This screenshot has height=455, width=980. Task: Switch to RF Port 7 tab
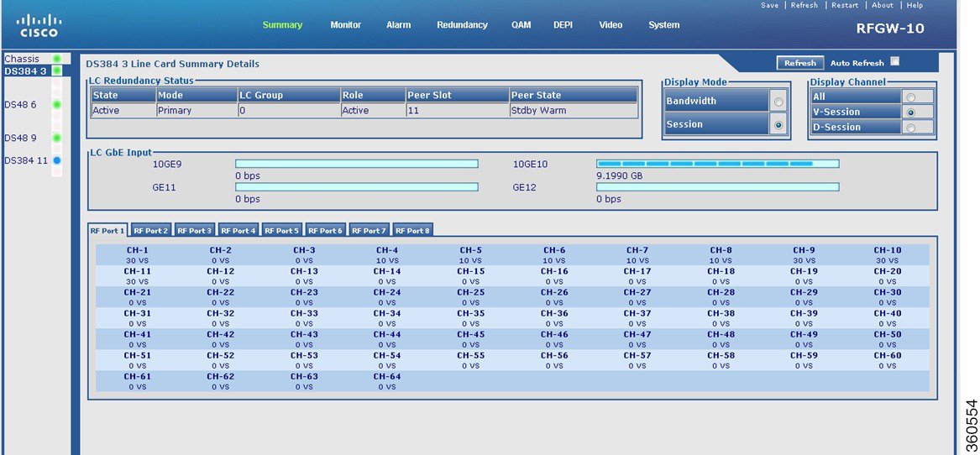pos(369,231)
